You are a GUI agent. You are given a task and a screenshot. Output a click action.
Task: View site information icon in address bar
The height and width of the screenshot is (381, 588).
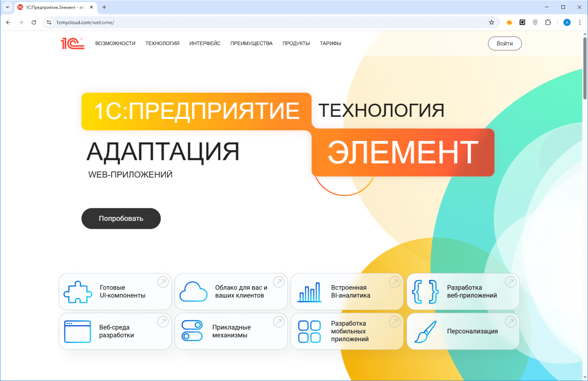[x=49, y=23]
